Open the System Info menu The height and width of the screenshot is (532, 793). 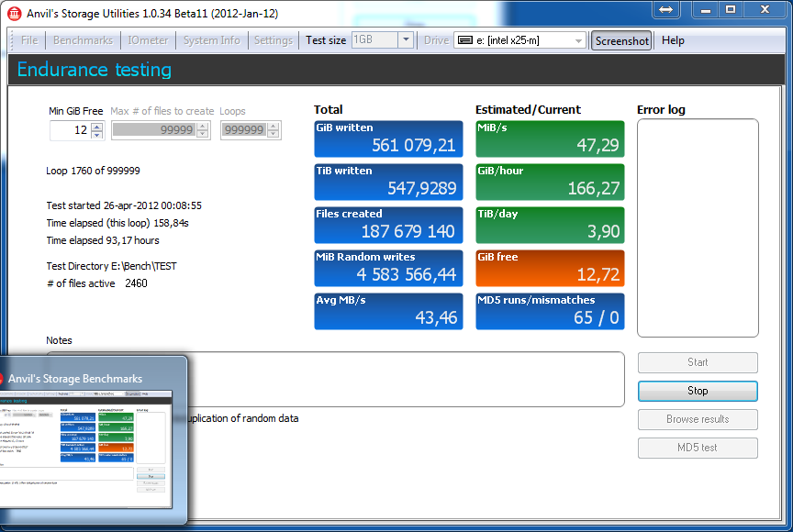click(211, 40)
